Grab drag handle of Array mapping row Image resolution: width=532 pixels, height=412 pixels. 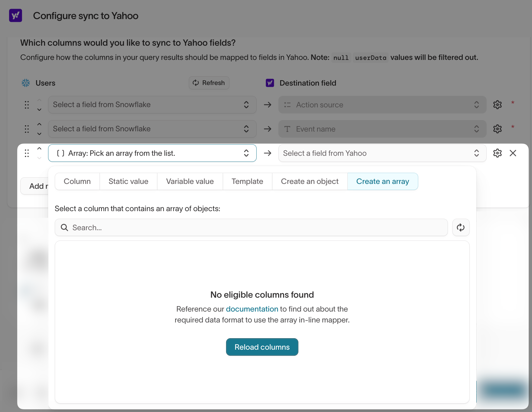coord(27,153)
